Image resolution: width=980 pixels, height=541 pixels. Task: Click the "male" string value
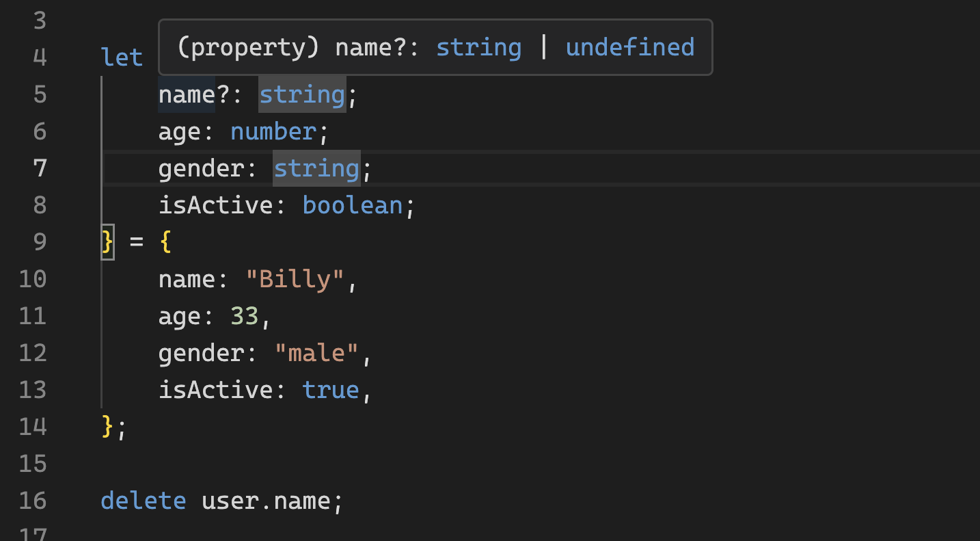coord(317,353)
